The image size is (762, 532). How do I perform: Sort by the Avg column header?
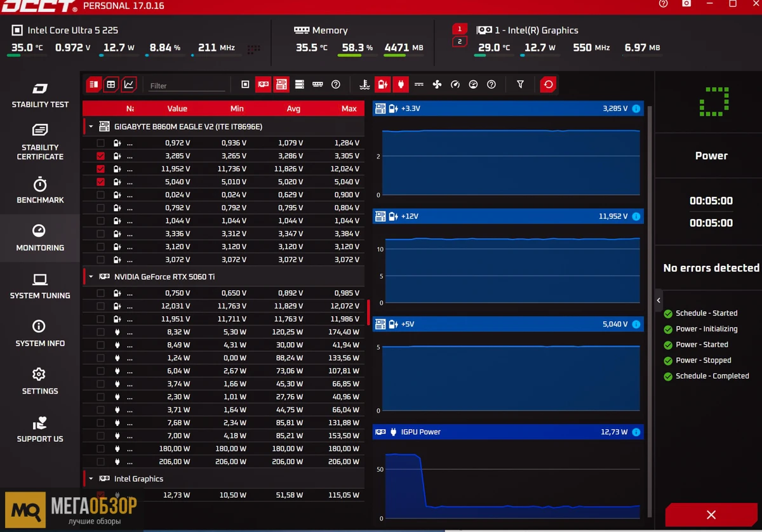293,109
